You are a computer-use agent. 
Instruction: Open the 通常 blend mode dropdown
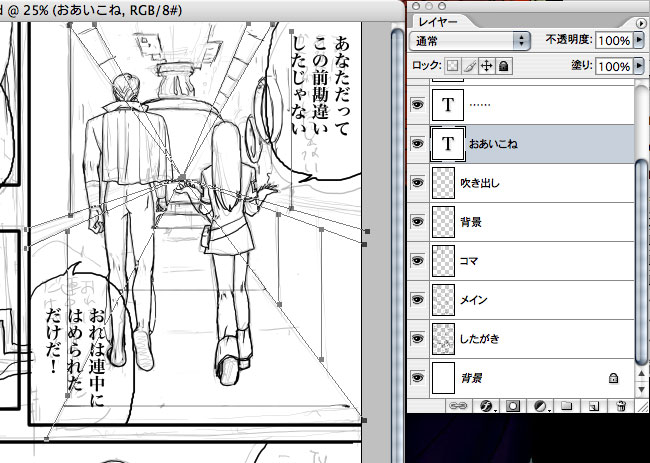coord(469,40)
